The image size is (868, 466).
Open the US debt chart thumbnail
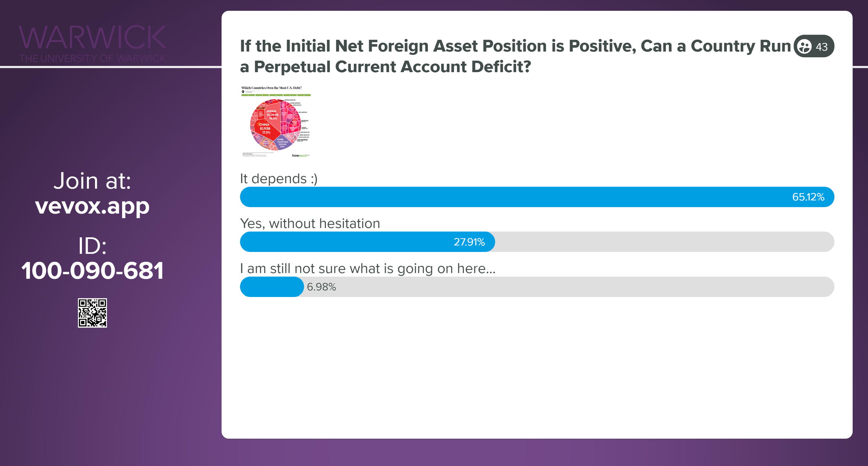[x=276, y=121]
